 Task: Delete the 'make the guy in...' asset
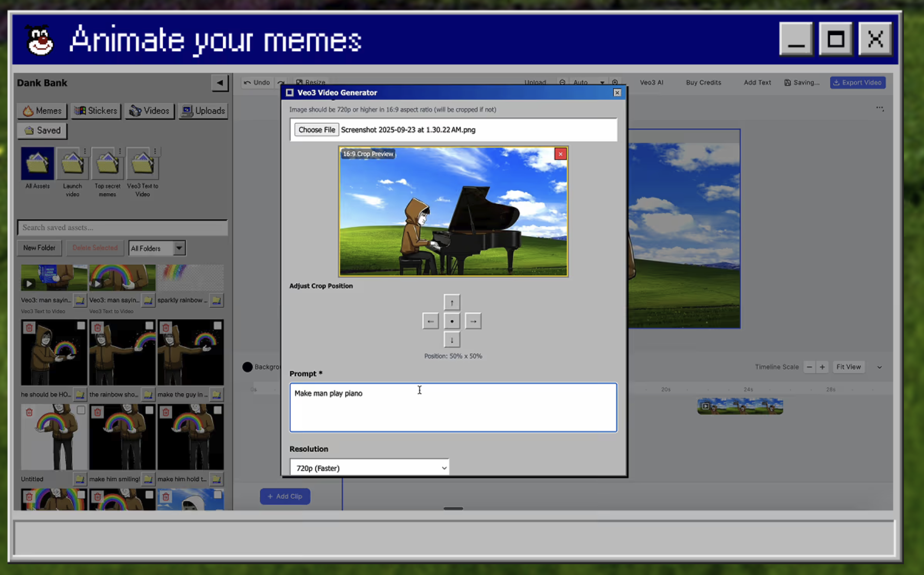coord(166,328)
